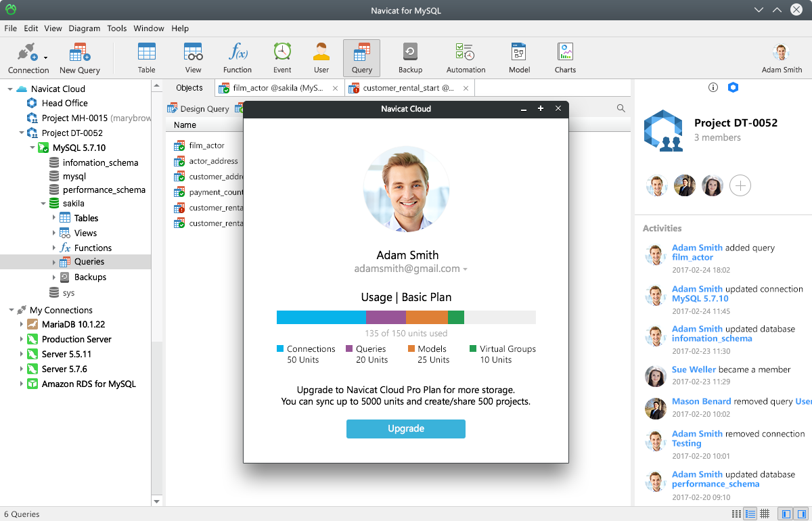Click the Upgrade button
This screenshot has height=521, width=812.
406,428
